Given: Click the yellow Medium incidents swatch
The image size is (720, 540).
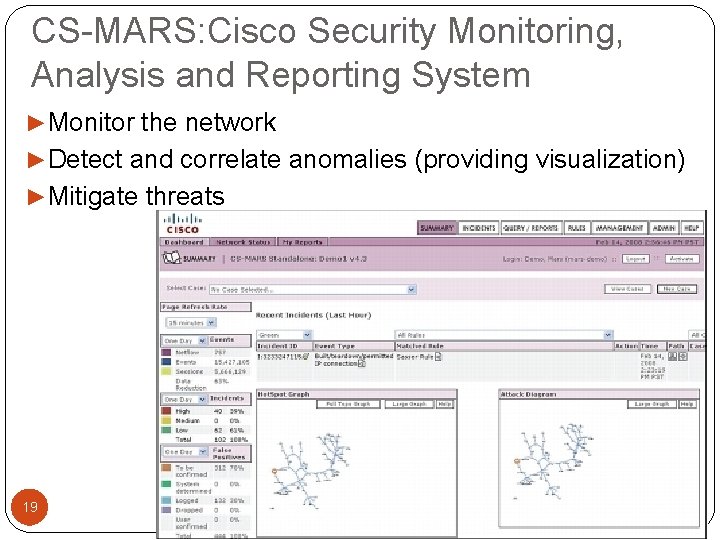Looking at the screenshot, I should (x=166, y=421).
